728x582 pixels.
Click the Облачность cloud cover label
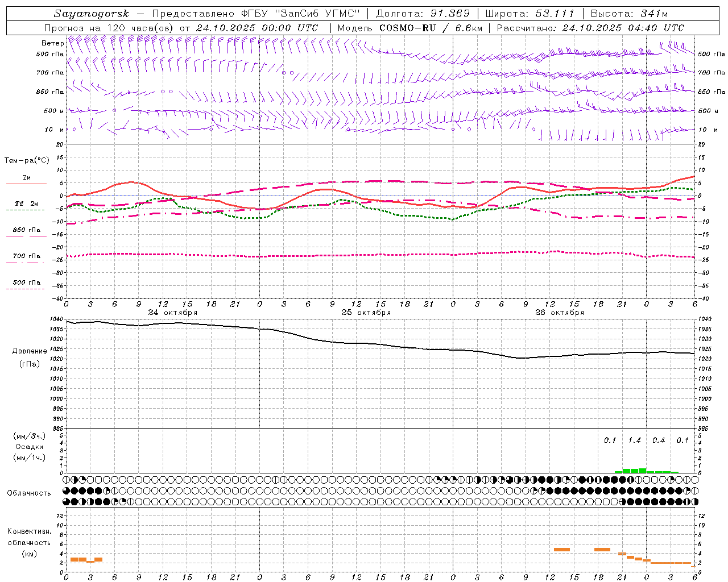[x=29, y=493]
